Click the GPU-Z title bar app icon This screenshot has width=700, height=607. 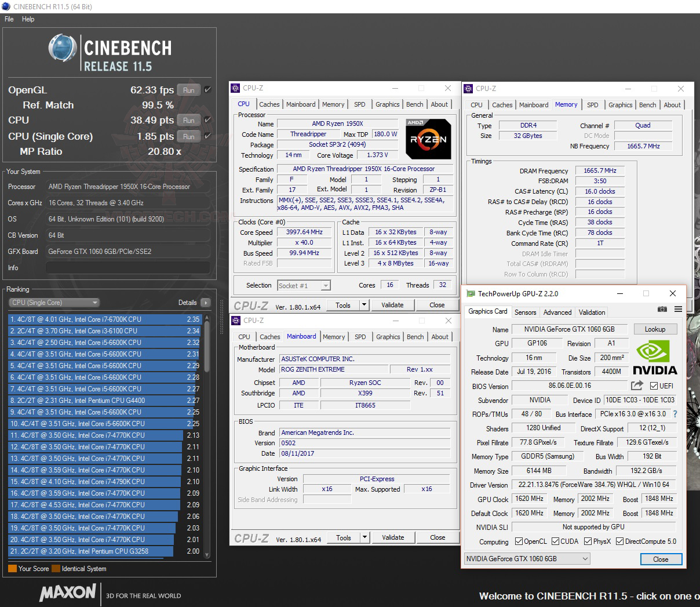[x=470, y=294]
